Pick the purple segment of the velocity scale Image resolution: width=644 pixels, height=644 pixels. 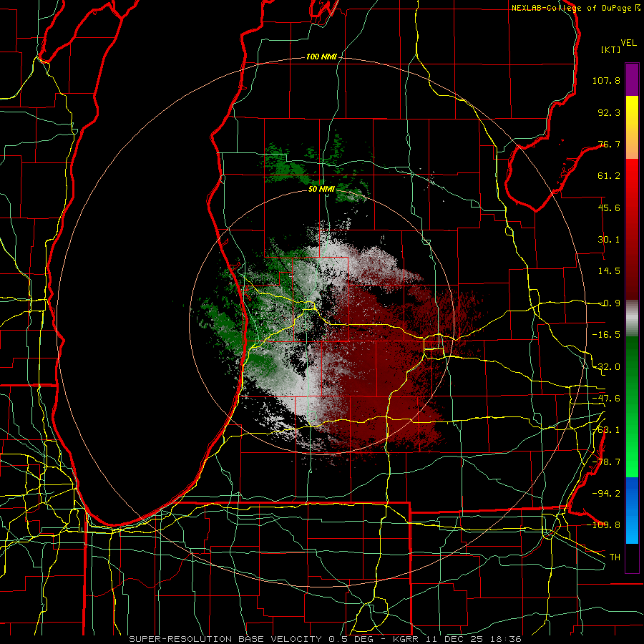632,80
